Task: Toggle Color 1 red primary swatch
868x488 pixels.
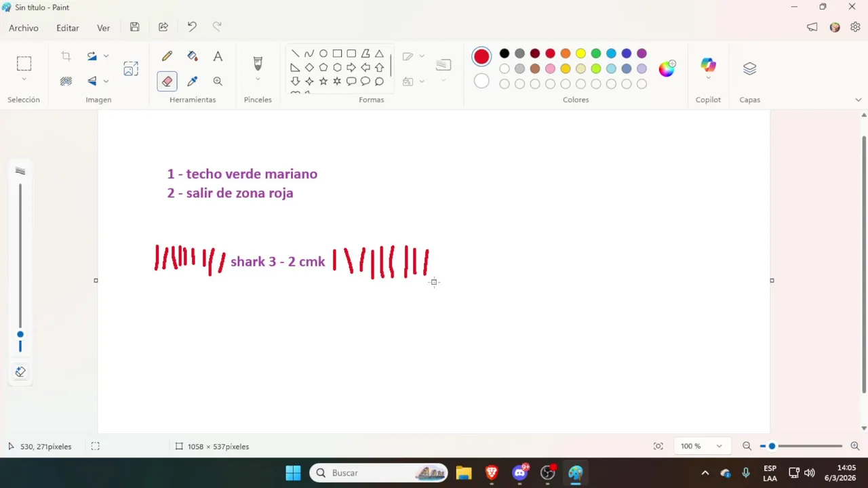Action: coord(481,57)
